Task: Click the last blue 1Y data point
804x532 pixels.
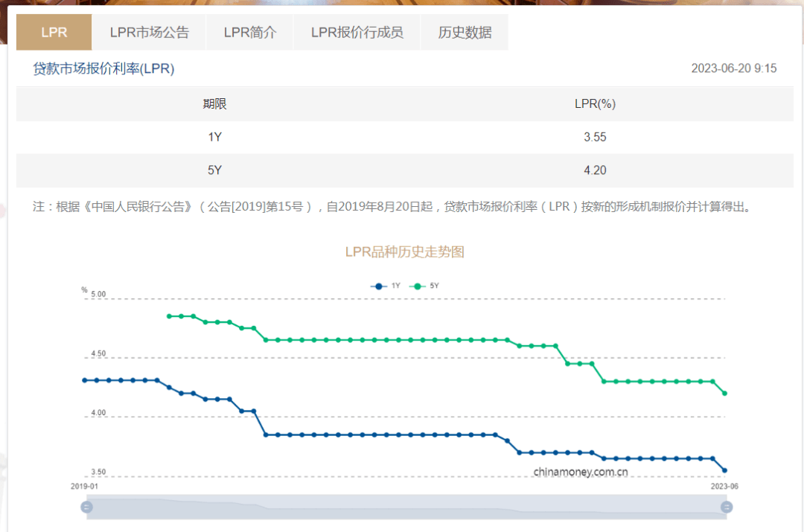Action: pos(724,470)
